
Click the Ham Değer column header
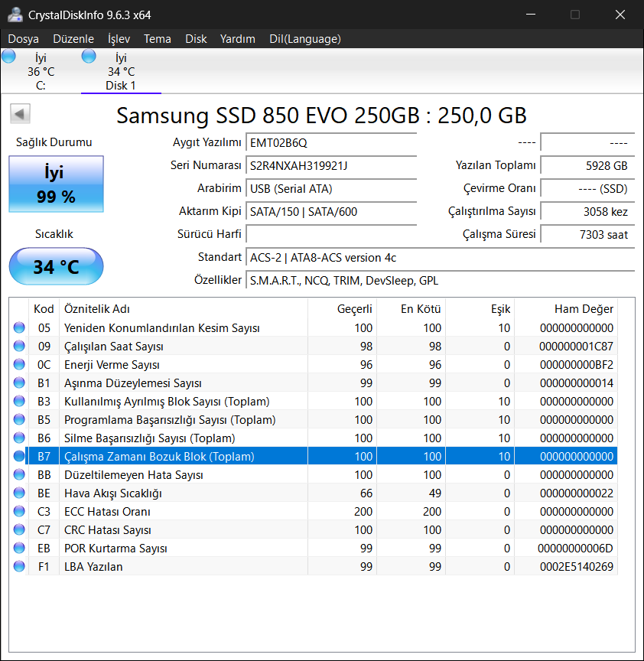tap(566, 309)
